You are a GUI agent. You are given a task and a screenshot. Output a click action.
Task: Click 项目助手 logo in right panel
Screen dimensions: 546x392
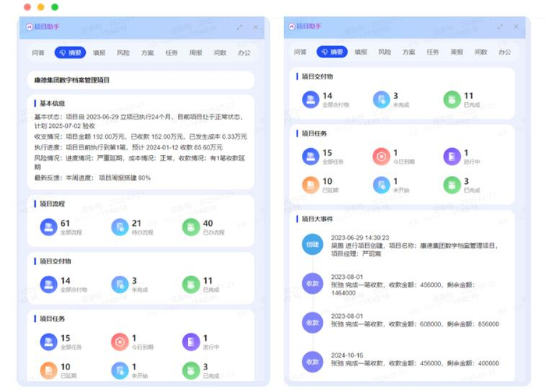pos(292,26)
